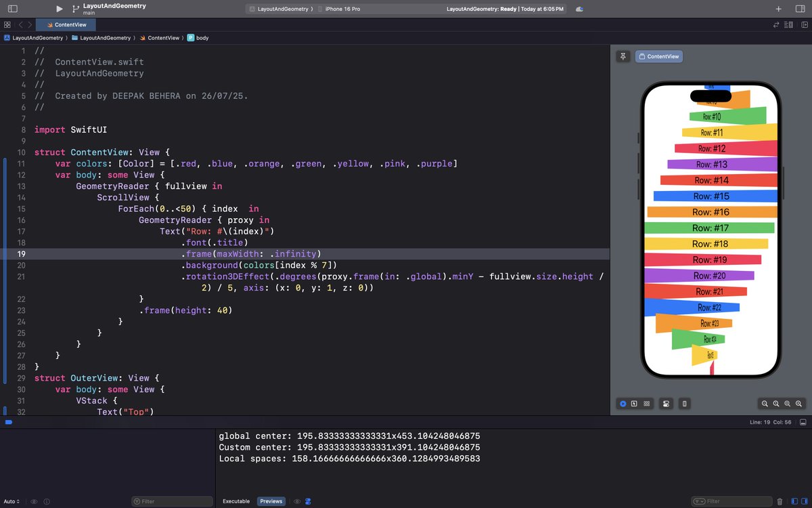Click ContentView file in jump bar
Viewport: 812px width, 508px height.
point(160,38)
